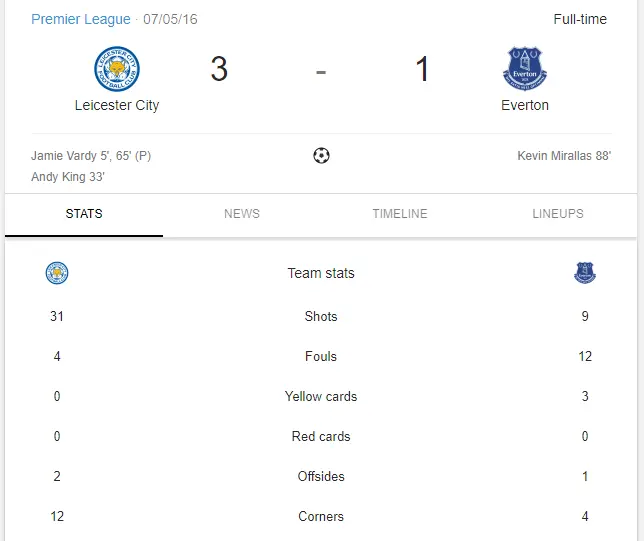Click the Everton team name

click(525, 105)
